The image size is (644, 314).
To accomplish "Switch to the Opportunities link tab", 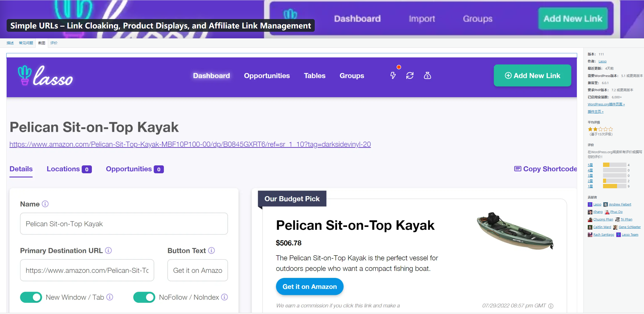I will [135, 169].
